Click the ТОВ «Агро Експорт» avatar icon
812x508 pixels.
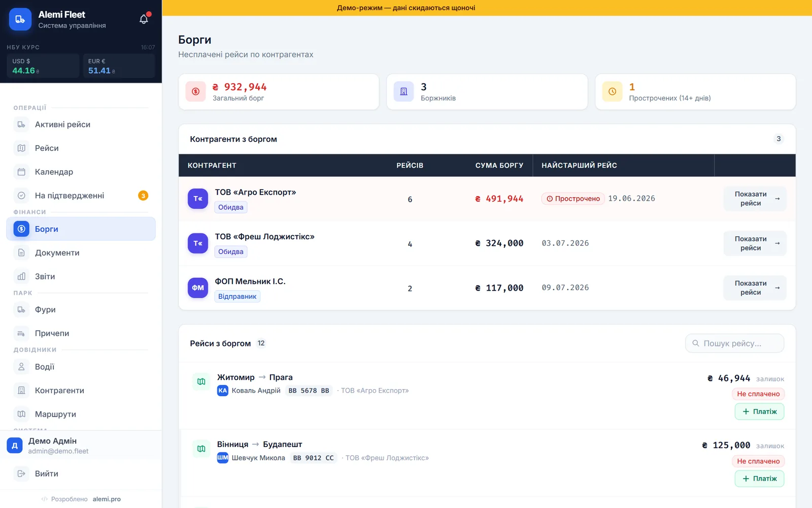click(x=198, y=199)
